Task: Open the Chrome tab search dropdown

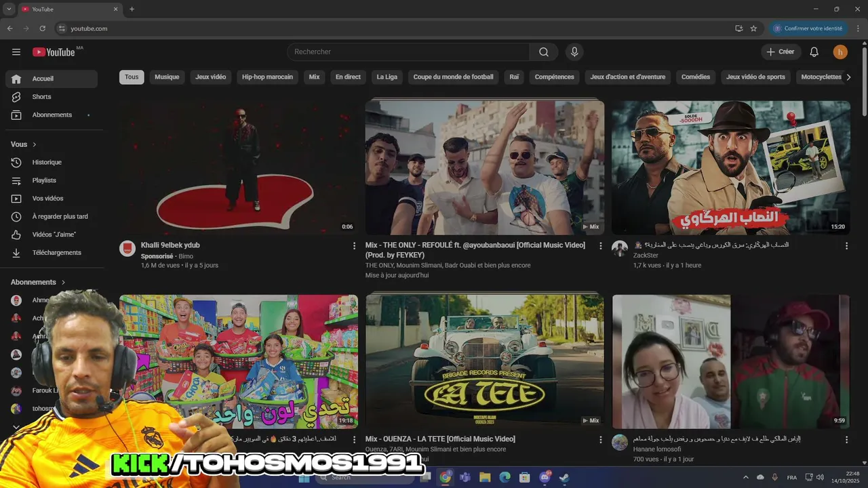Action: (9, 9)
